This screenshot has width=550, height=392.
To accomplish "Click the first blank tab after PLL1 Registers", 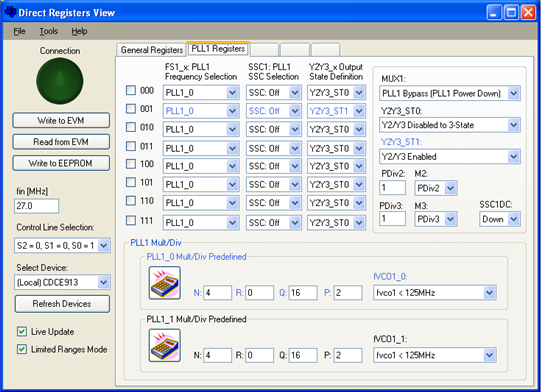I will 265,50.
